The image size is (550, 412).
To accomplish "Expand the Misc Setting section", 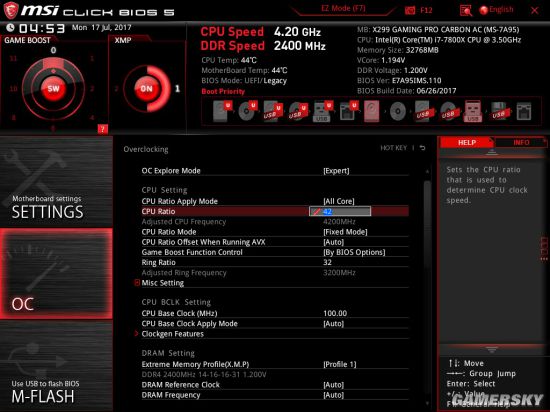I will 162,283.
